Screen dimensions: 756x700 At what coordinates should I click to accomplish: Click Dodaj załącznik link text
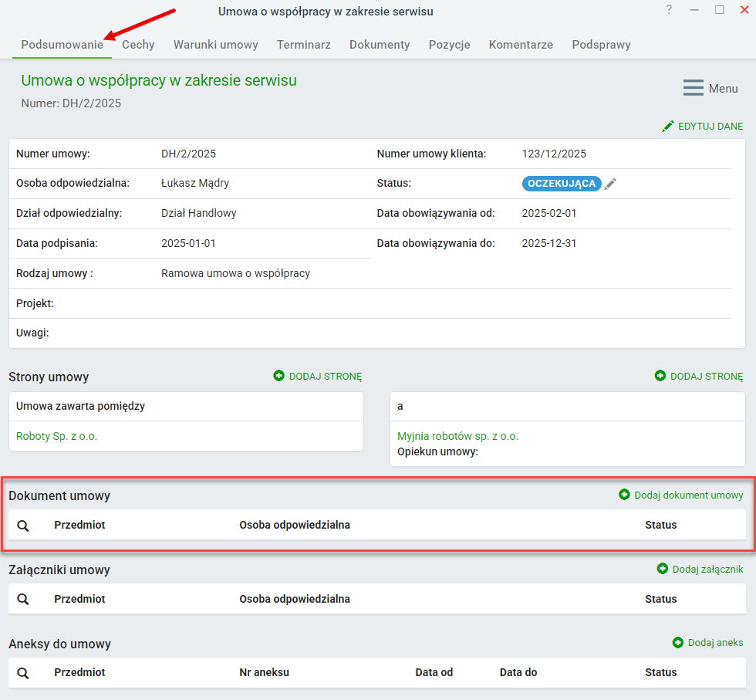tap(708, 570)
